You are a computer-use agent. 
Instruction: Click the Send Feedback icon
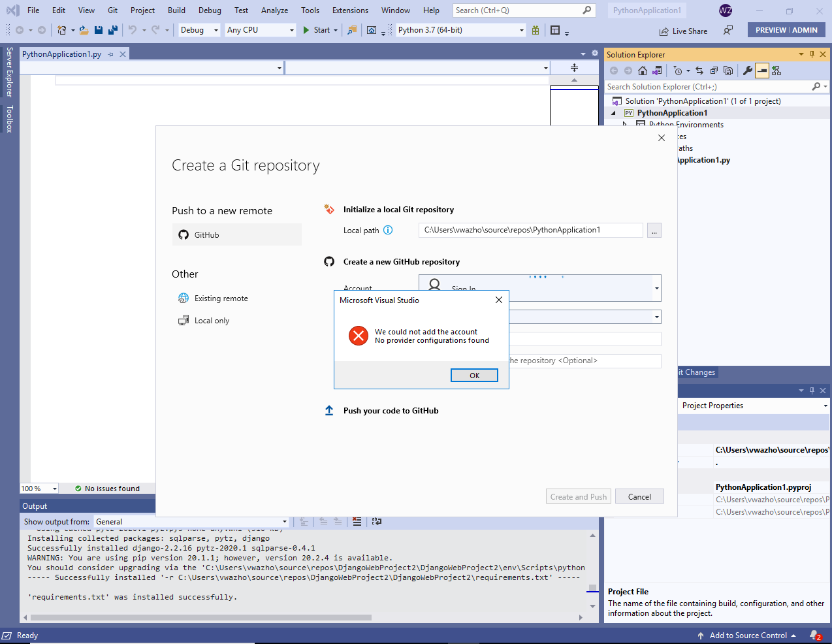pos(728,30)
